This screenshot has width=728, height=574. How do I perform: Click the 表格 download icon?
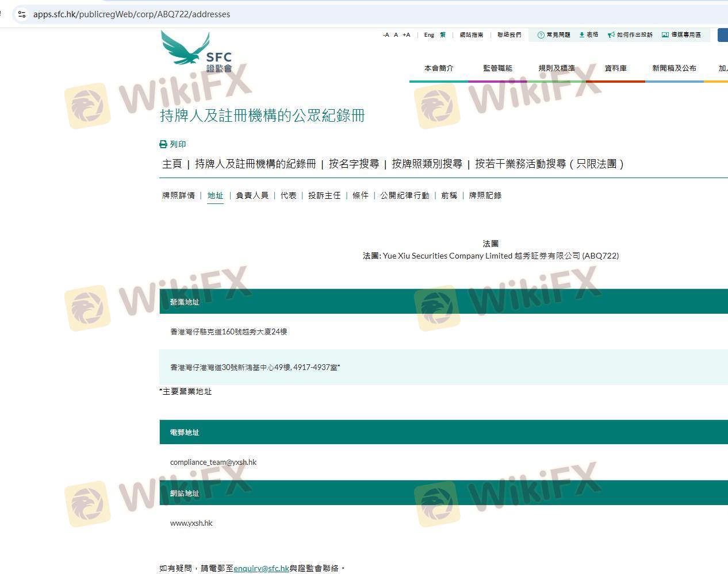click(581, 35)
